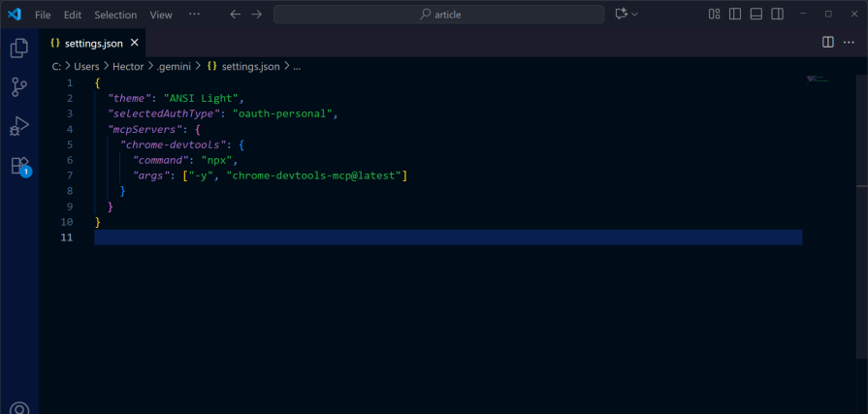
Task: Open the Source Control view
Action: [x=19, y=87]
